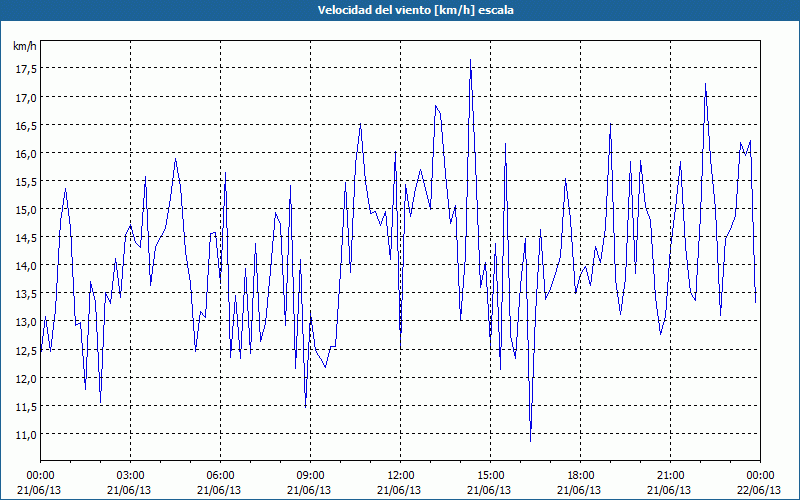Click the "12,0" y-axis label

coord(25,378)
